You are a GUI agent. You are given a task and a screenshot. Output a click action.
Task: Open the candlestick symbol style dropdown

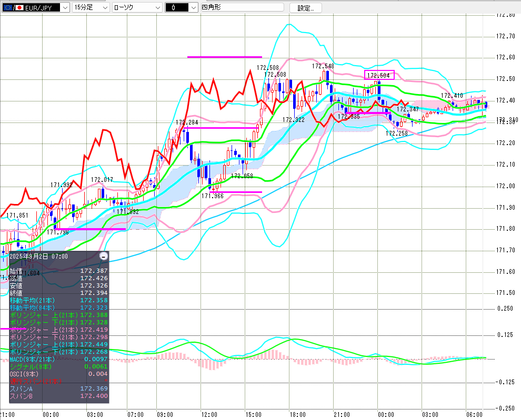[x=182, y=7]
